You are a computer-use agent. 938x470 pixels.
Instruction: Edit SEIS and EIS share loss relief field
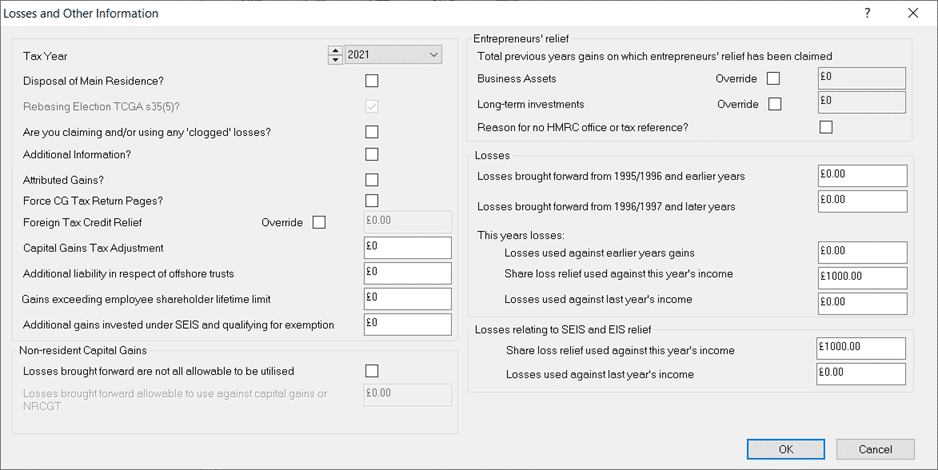pos(860,348)
